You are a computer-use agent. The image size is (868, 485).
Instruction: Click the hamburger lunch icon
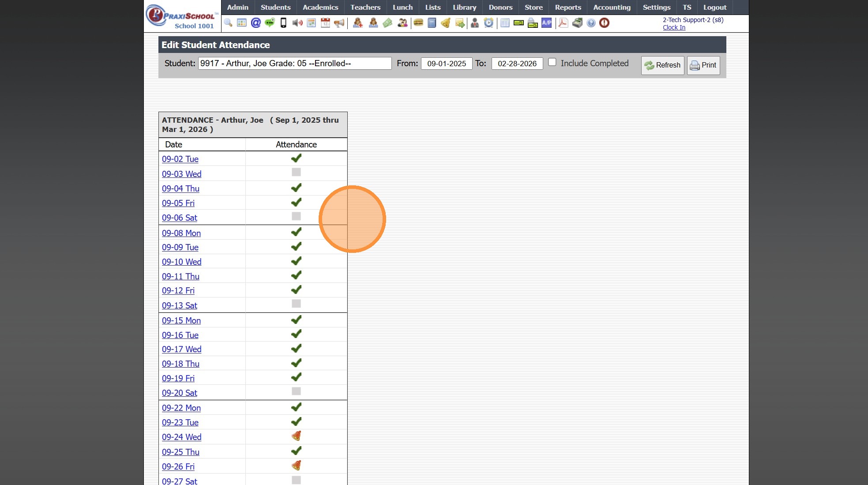point(418,23)
